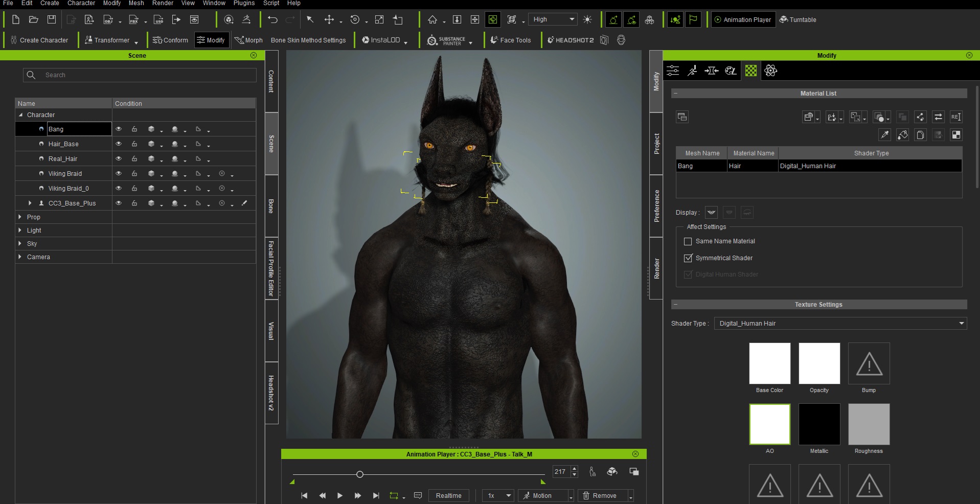Open Bone Skin Method Settings
This screenshot has width=980, height=504.
tap(308, 40)
